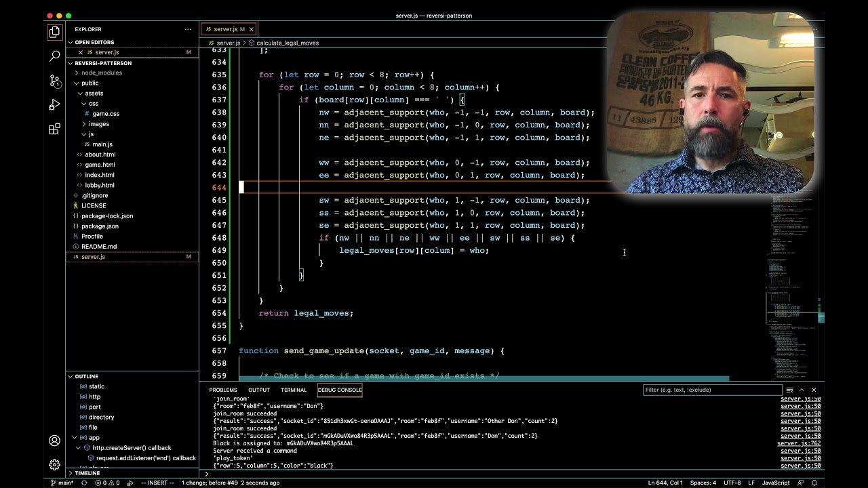Image resolution: width=868 pixels, height=488 pixels.
Task: Change JavaScript language mode
Action: [x=776, y=483]
